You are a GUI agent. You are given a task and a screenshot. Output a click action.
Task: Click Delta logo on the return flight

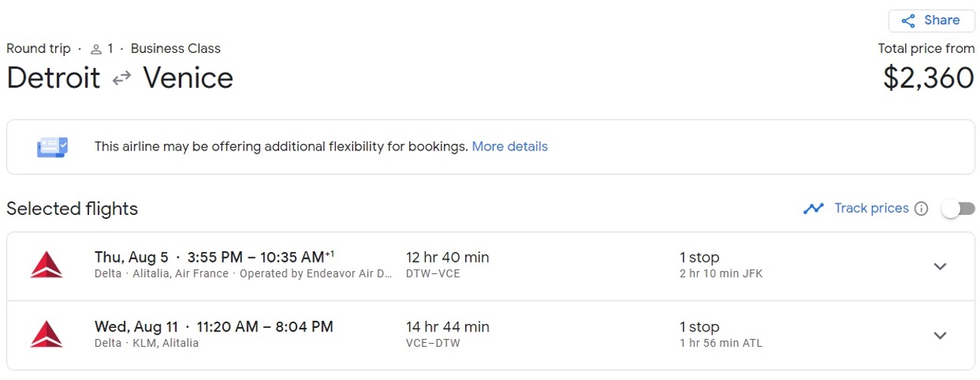(x=46, y=335)
